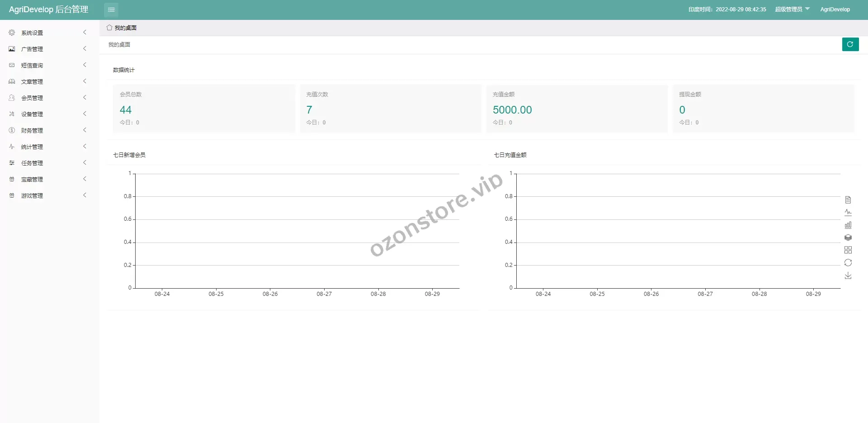Open 游戏管理 sidebar entry

point(32,195)
